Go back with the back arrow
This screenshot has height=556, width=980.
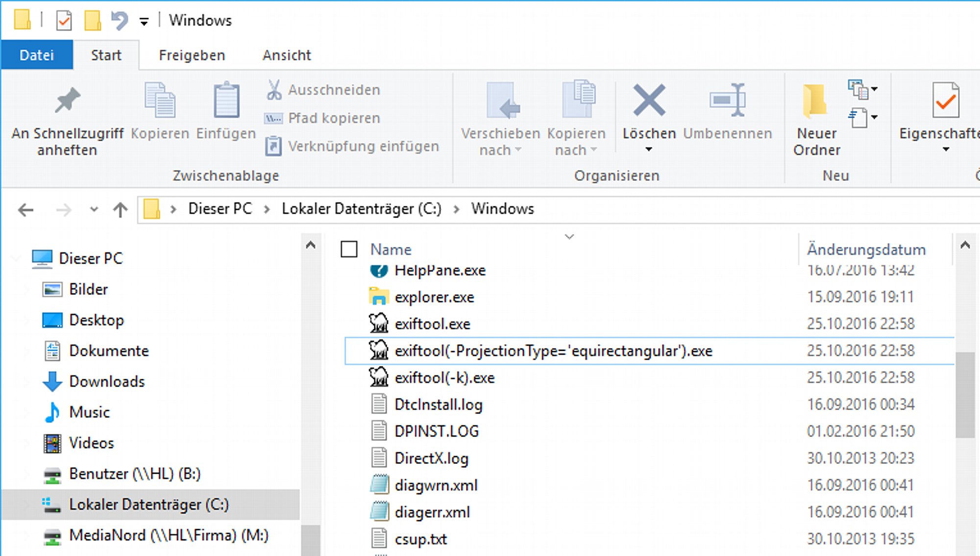pos(25,210)
